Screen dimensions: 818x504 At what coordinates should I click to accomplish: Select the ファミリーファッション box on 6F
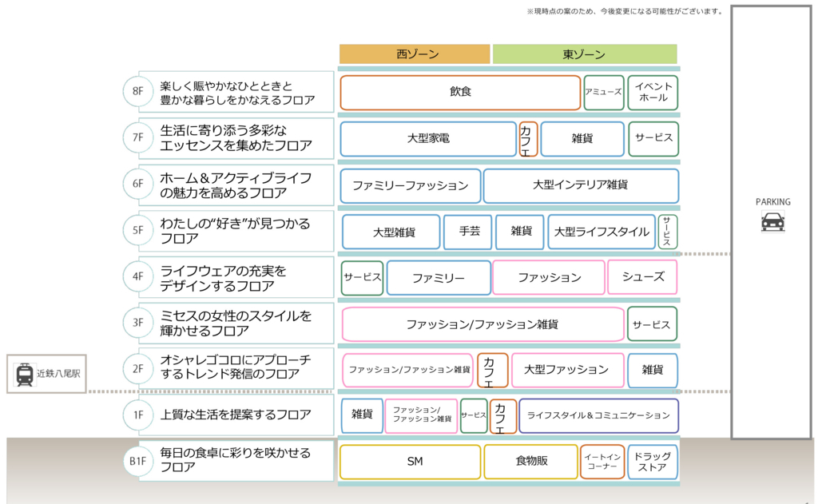tap(410, 186)
